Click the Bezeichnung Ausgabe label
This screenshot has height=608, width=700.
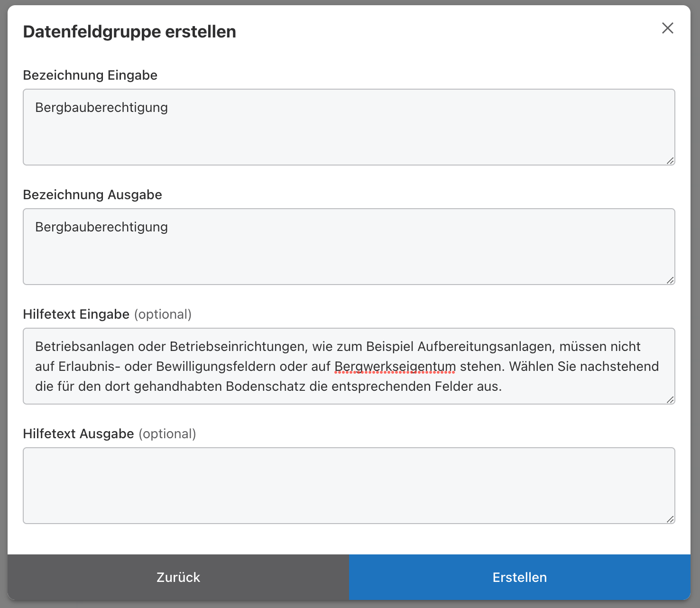[x=92, y=195]
